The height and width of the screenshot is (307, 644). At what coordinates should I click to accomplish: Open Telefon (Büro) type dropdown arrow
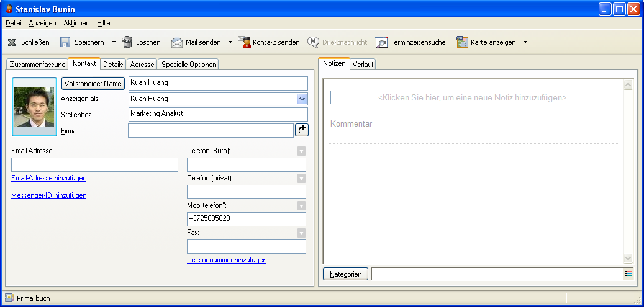click(x=301, y=151)
